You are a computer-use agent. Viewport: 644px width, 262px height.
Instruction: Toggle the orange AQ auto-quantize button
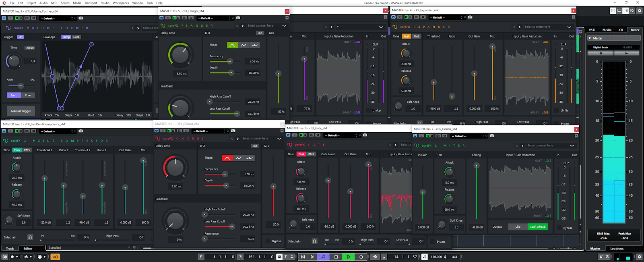click(x=56, y=257)
